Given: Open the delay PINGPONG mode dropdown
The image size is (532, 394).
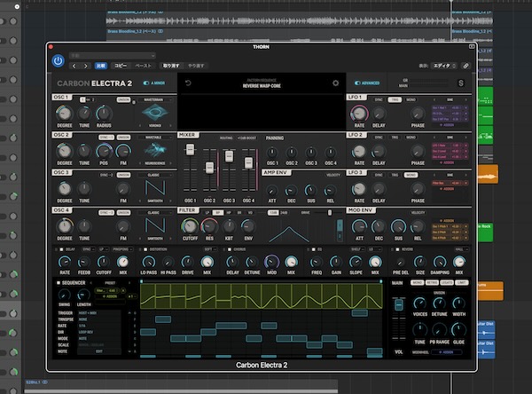Looking at the screenshot, I should pyautogui.click(x=122, y=249).
